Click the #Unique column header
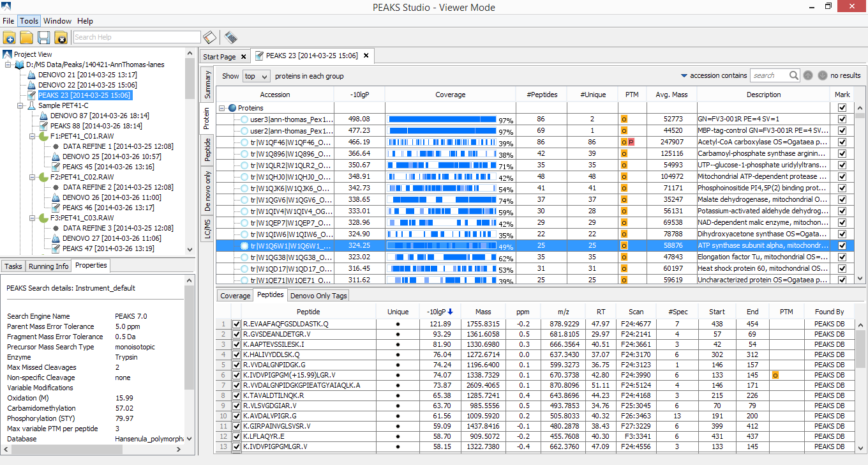The image size is (868, 465). point(593,95)
